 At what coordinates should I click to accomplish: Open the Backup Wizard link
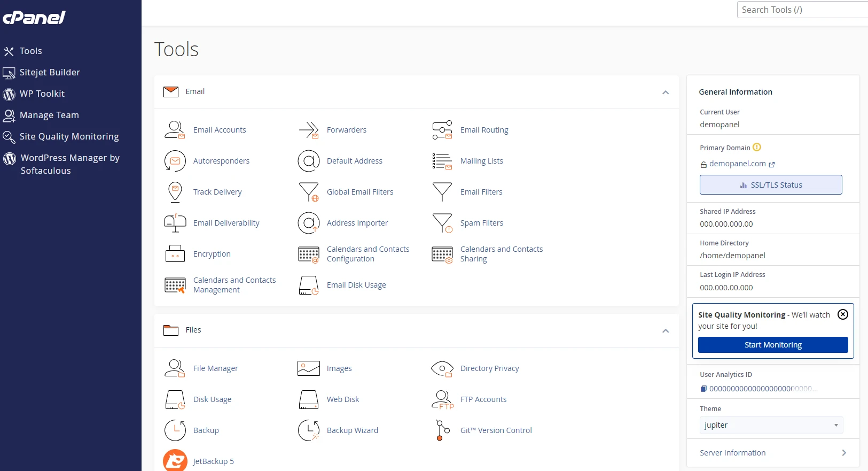[x=353, y=430]
